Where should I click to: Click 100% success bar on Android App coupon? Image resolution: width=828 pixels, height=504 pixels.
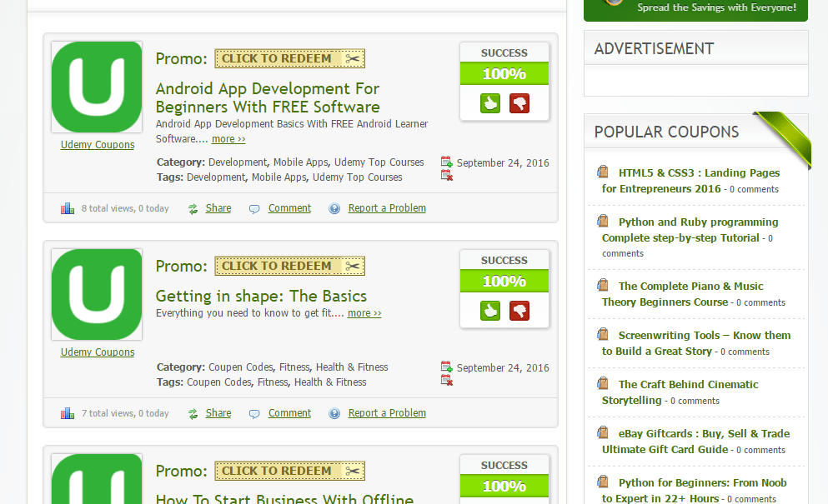[504, 73]
